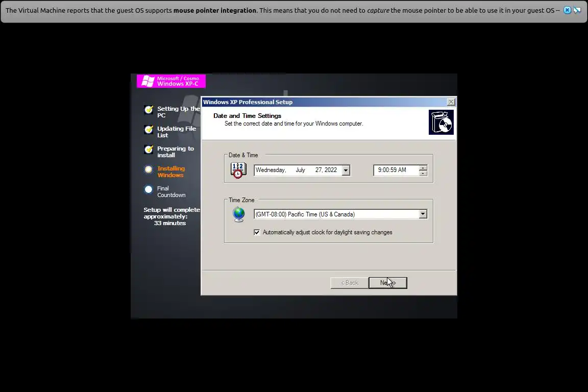The image size is (588, 392).
Task: Click the notification don't-show-again icon
Action: click(577, 10)
